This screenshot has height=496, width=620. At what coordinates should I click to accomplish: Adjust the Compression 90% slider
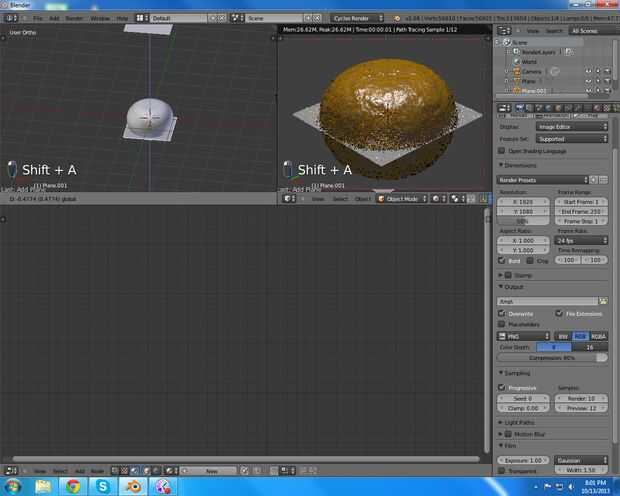(x=553, y=357)
